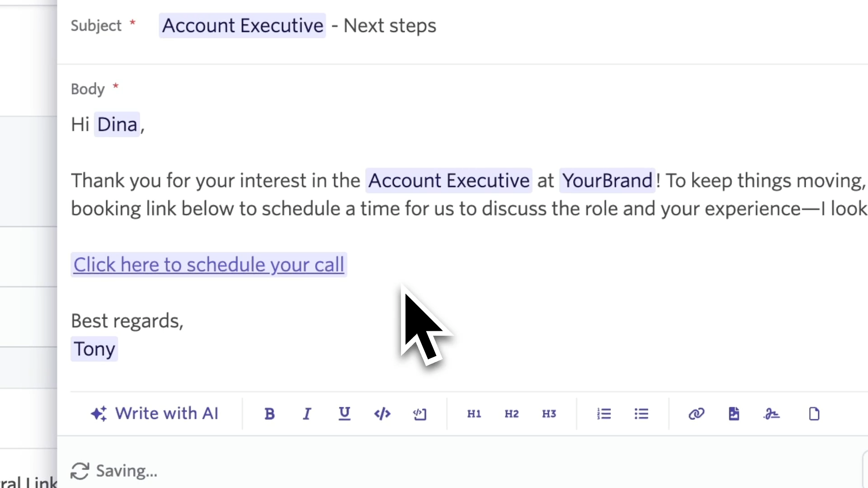Insert an image file into the body
868x488 pixels.
point(734,414)
